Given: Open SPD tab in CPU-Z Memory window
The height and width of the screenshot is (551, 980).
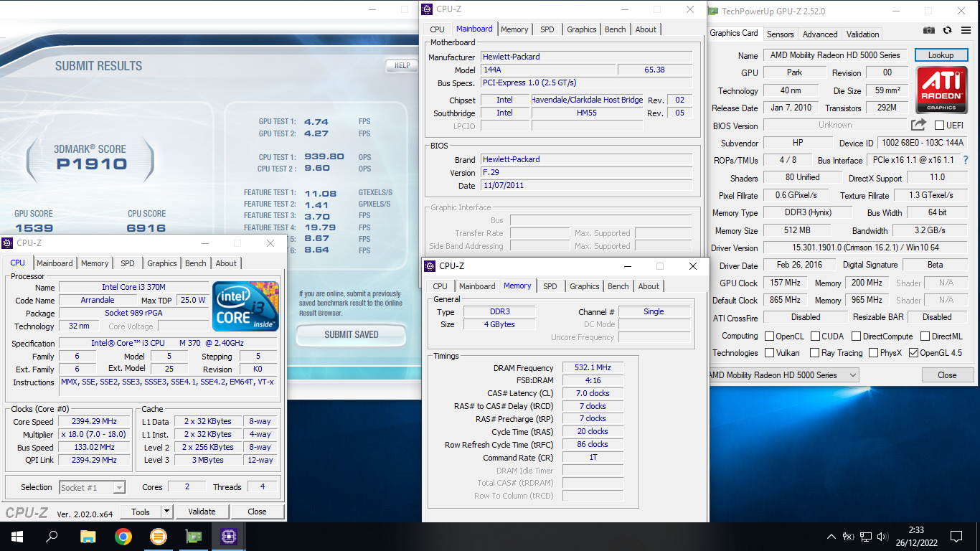Looking at the screenshot, I should [x=550, y=286].
